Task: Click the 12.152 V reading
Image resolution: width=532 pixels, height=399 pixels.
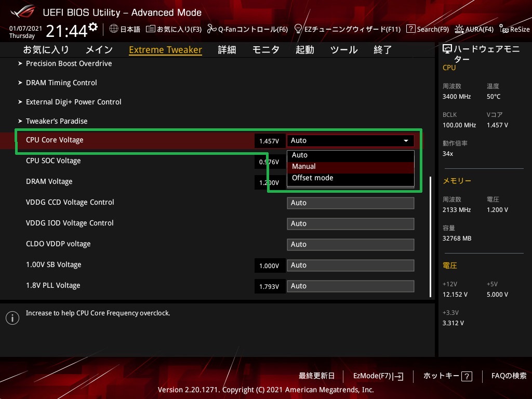Action: pos(455,295)
